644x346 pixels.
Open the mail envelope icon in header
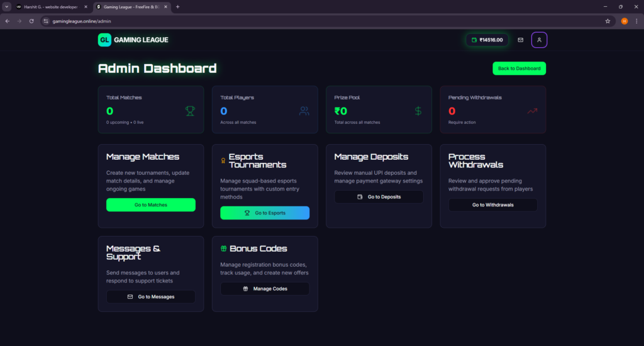(520, 40)
